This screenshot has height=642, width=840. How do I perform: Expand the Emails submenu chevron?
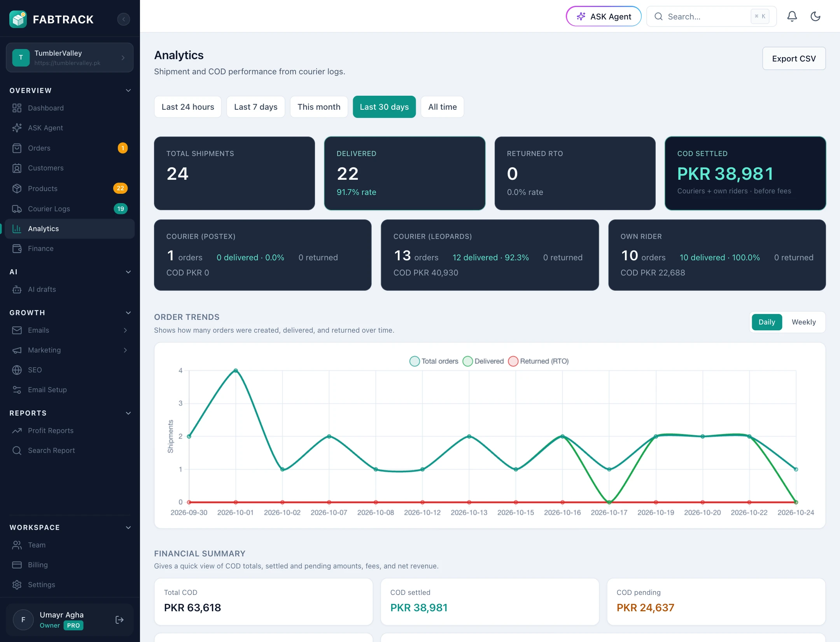coord(125,330)
